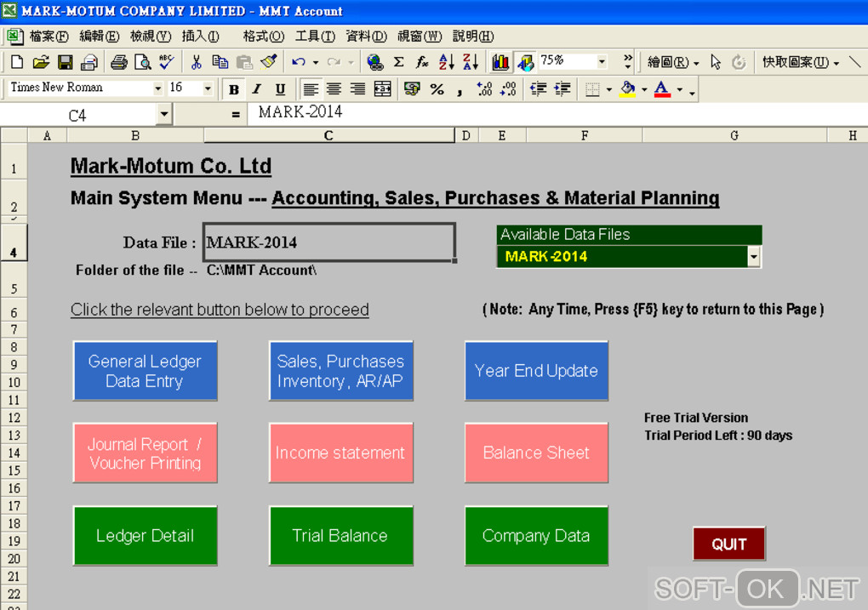The height and width of the screenshot is (610, 868).
Task: Sort ascending A to Z icon
Action: [x=447, y=62]
